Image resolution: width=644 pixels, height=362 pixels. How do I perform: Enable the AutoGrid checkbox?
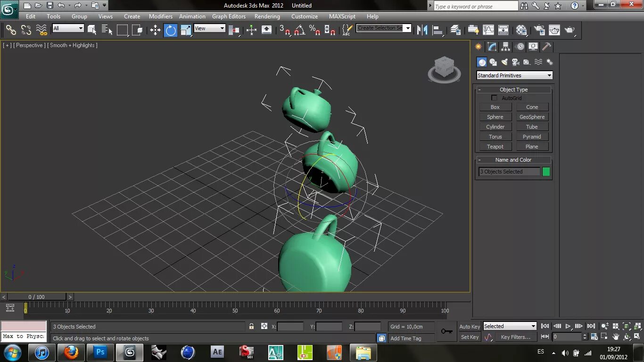[494, 98]
